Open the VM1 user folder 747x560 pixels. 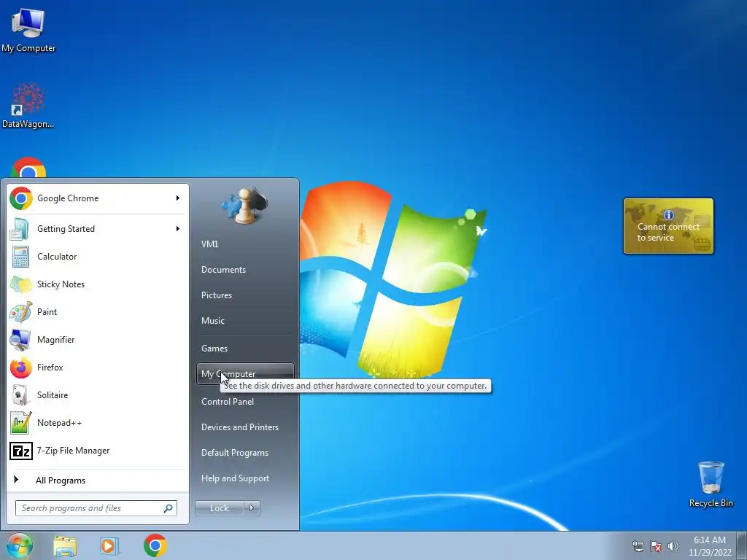click(209, 244)
